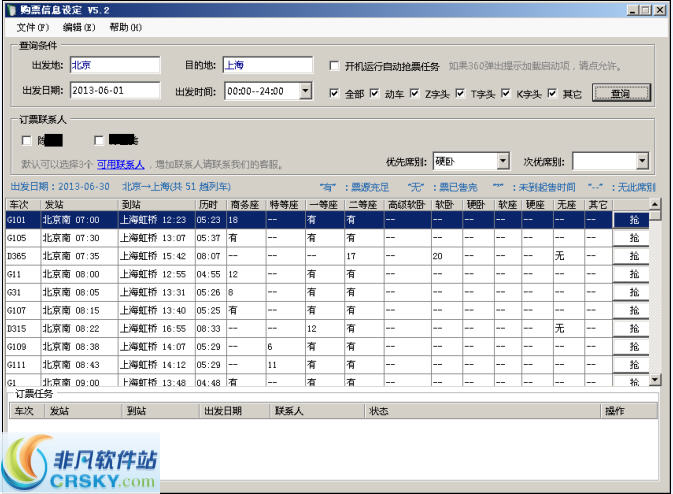Toggle the 动车 checkbox

[x=374, y=93]
